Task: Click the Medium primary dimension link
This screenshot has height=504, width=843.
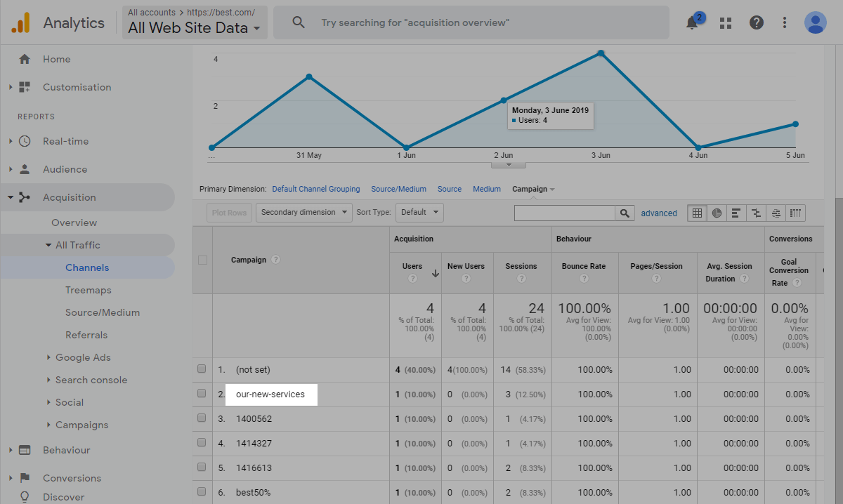Action: pos(487,189)
